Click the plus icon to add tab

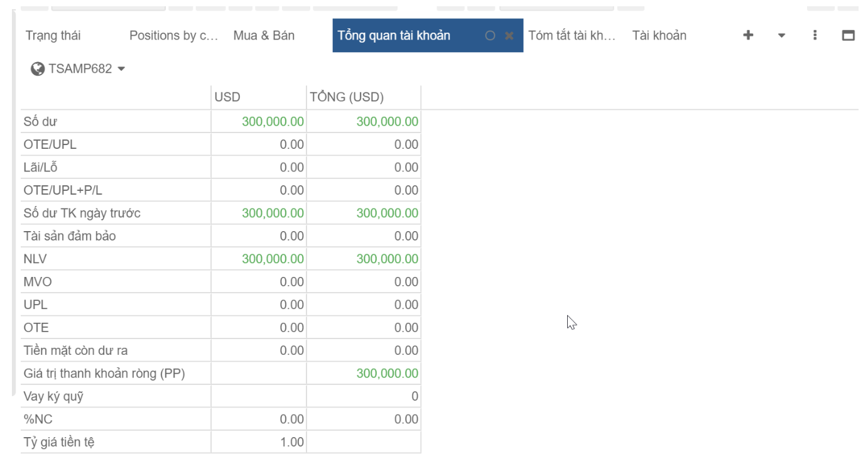tap(748, 35)
